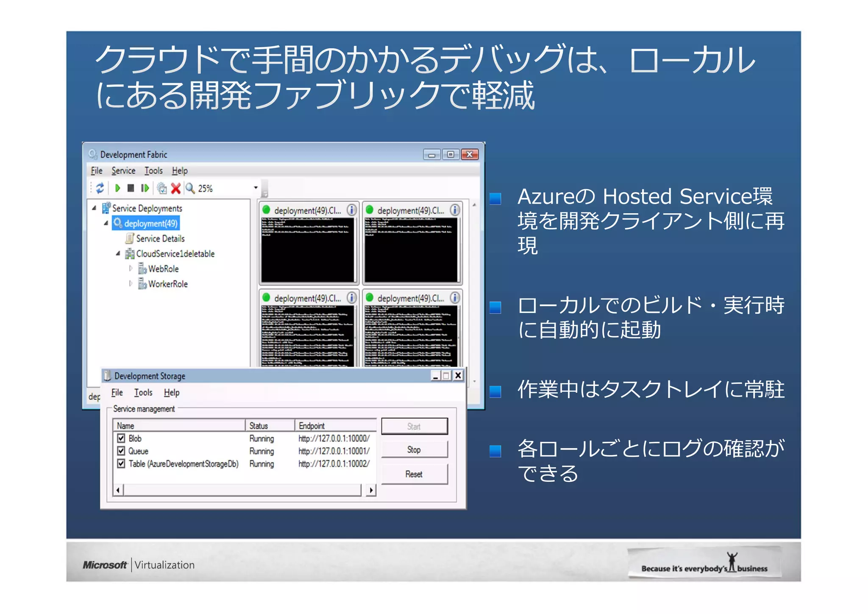Click the attach debugger gear toolbar icon
This screenshot has width=868, height=614.
click(161, 188)
